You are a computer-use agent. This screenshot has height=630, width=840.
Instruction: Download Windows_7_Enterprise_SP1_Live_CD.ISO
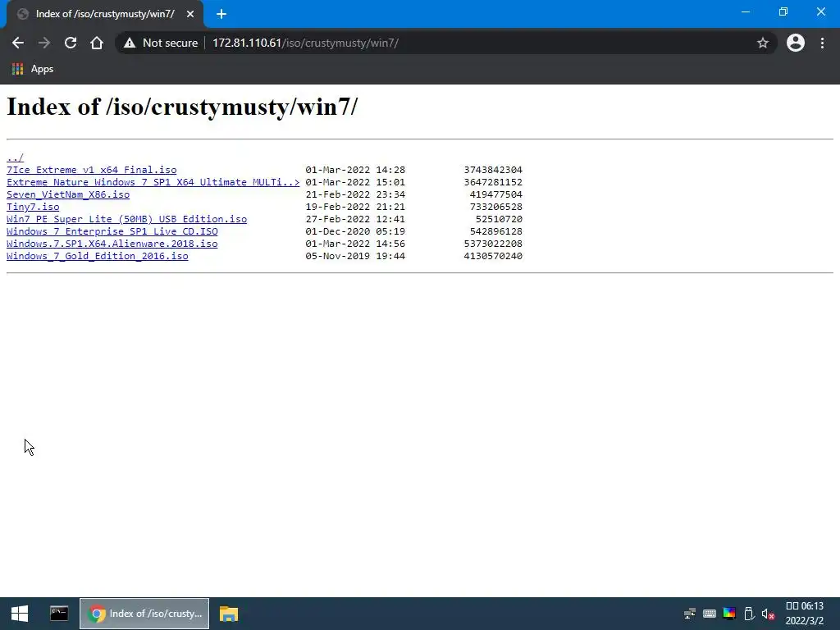pos(112,231)
